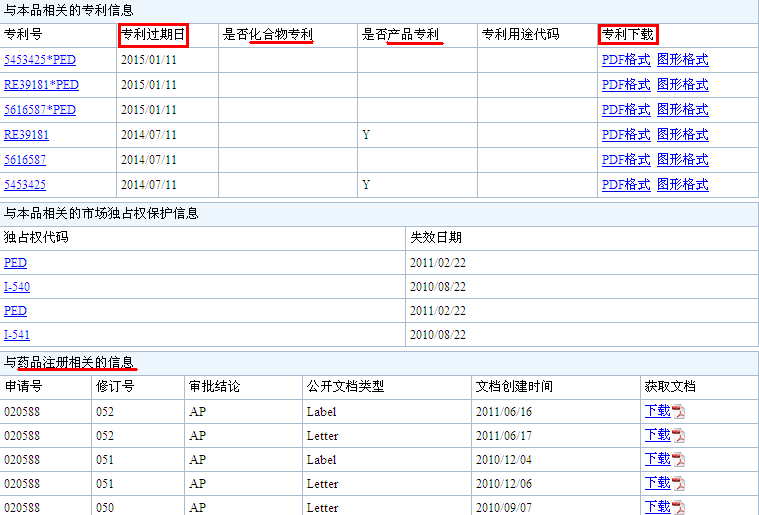
Task: Click the 申请号 column header
Action: [23, 387]
